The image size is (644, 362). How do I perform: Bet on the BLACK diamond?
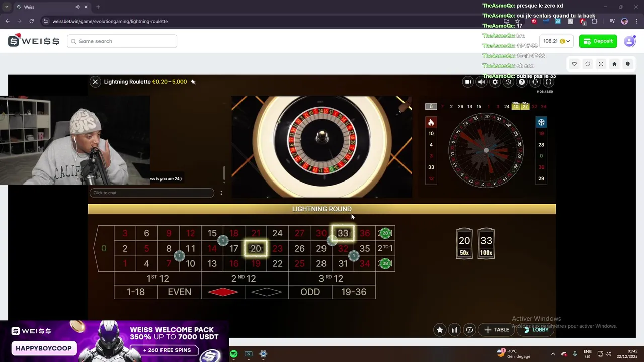coord(267,292)
